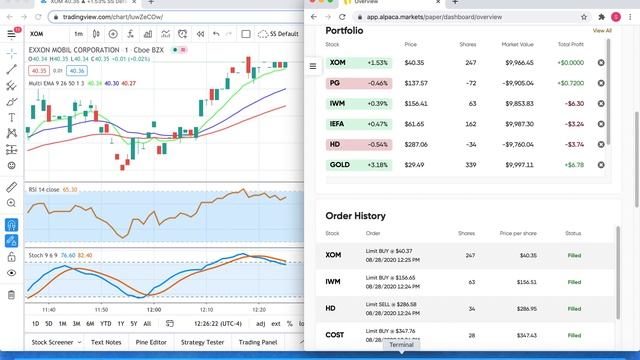Select the ruler measure tool
Screen dimensions: 640x360
pyautogui.click(x=11, y=187)
